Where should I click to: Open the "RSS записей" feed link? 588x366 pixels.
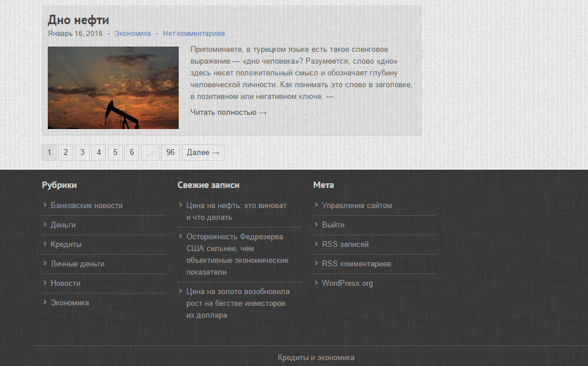pyautogui.click(x=346, y=244)
